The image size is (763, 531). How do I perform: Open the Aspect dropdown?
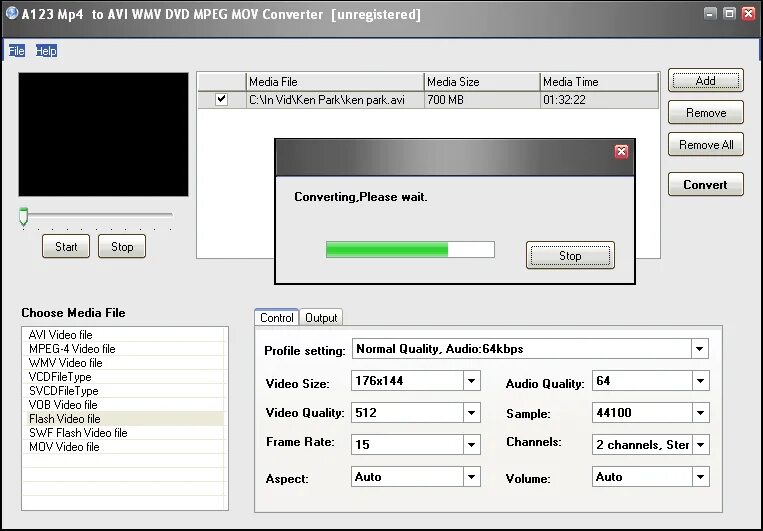(x=471, y=476)
